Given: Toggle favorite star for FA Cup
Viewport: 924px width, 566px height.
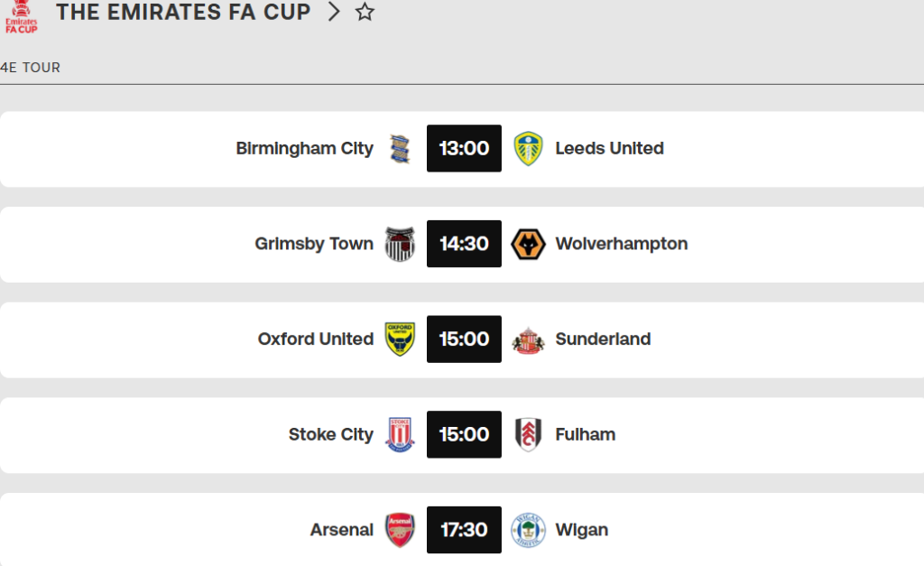Looking at the screenshot, I should (x=365, y=12).
